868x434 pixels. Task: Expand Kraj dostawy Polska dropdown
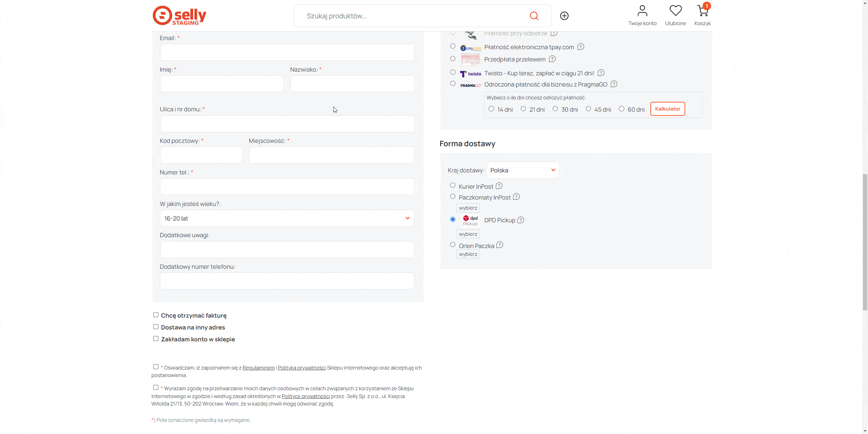click(x=522, y=170)
